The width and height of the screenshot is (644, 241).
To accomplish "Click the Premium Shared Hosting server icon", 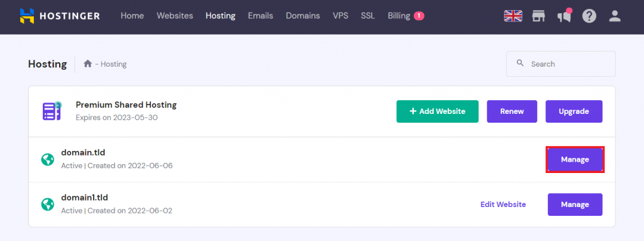I will pos(52,111).
